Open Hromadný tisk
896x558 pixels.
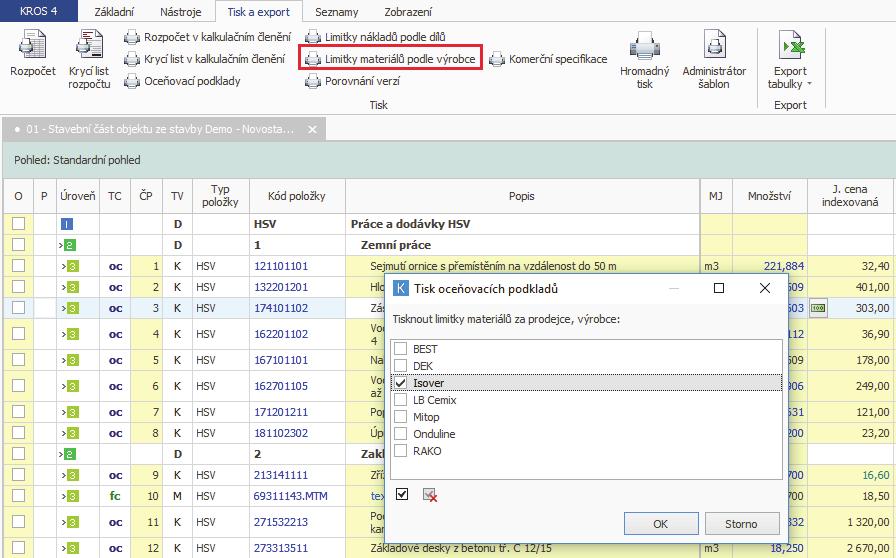pos(645,60)
